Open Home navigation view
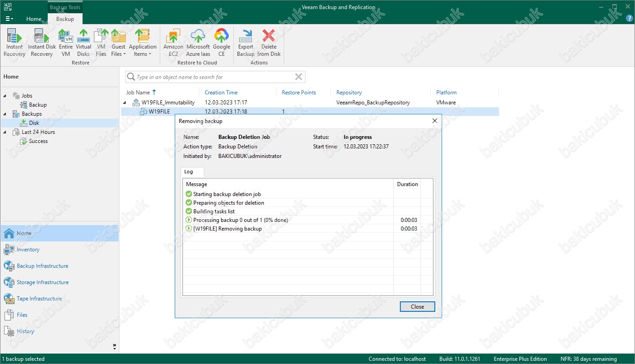Image resolution: width=635 pixels, height=364 pixels. pyautogui.click(x=59, y=233)
